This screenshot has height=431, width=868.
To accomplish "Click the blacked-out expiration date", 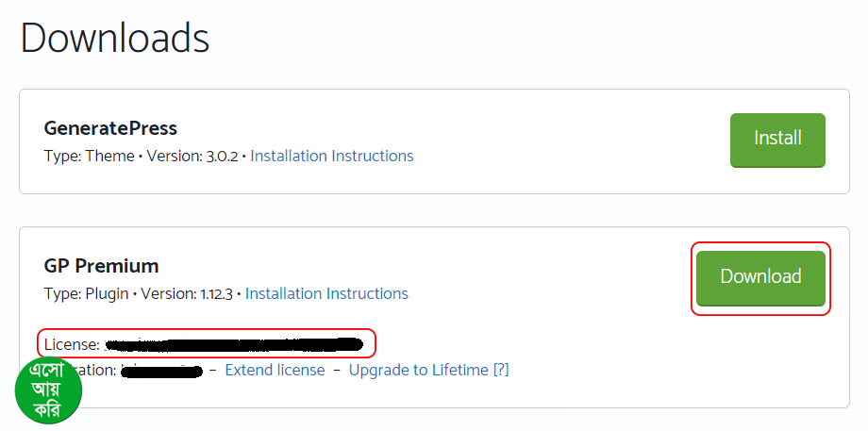I will click(x=162, y=371).
